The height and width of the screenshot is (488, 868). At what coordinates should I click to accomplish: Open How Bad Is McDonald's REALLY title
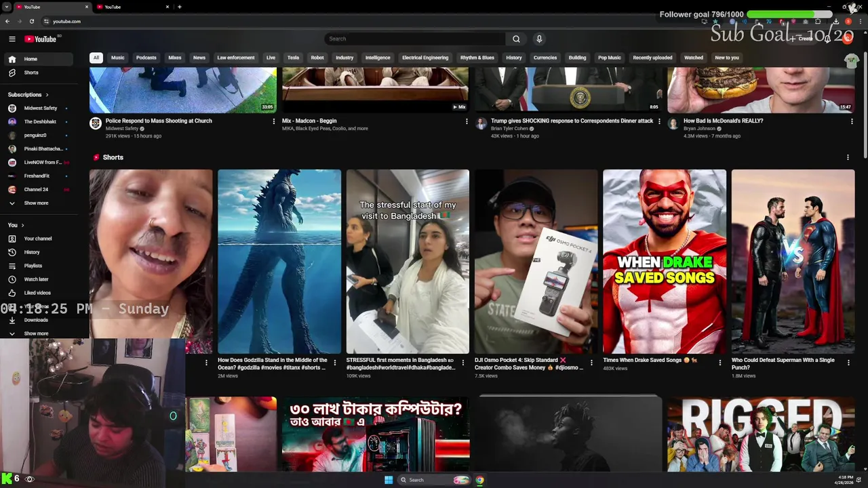click(724, 121)
